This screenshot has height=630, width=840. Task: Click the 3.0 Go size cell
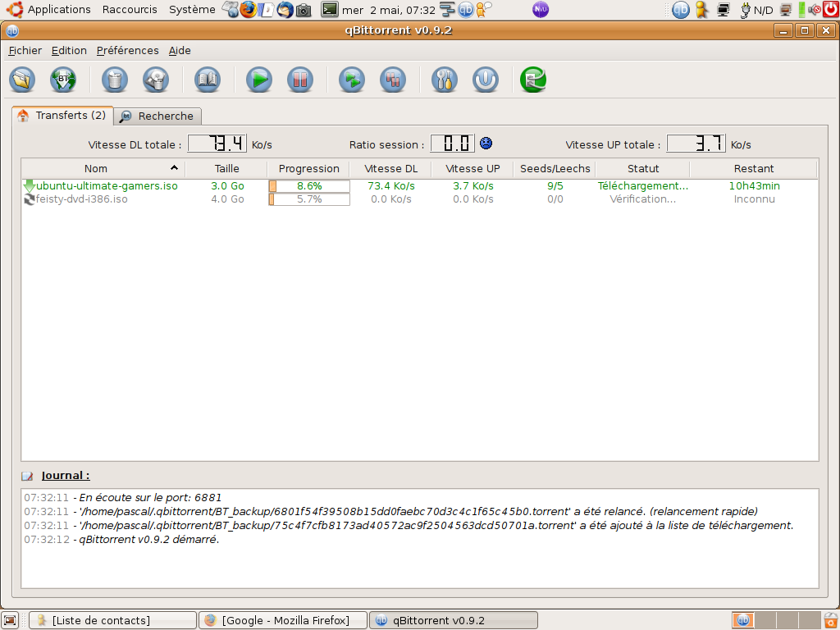pyautogui.click(x=227, y=186)
